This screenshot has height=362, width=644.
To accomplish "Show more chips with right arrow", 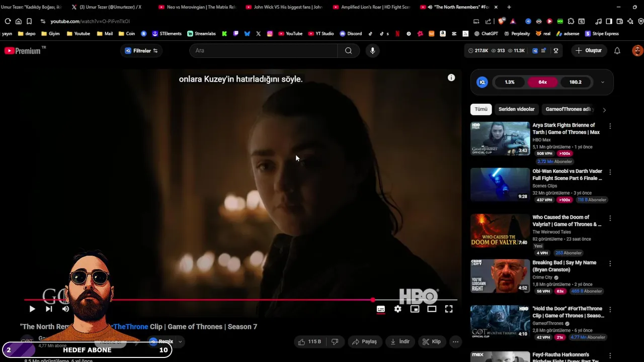I will coord(604,110).
